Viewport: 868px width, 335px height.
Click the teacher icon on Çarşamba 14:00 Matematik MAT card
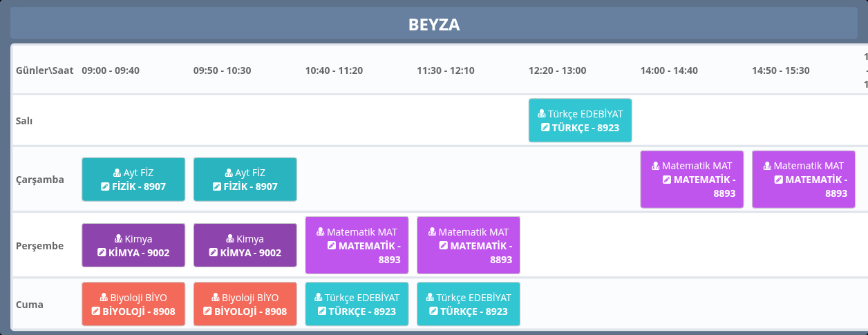click(656, 166)
